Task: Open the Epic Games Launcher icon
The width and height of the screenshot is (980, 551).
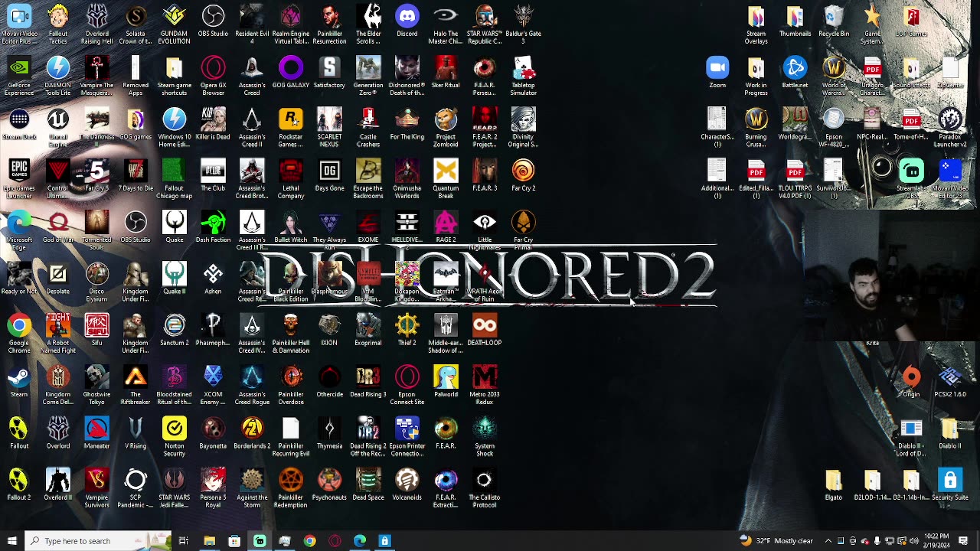Action: click(x=19, y=178)
